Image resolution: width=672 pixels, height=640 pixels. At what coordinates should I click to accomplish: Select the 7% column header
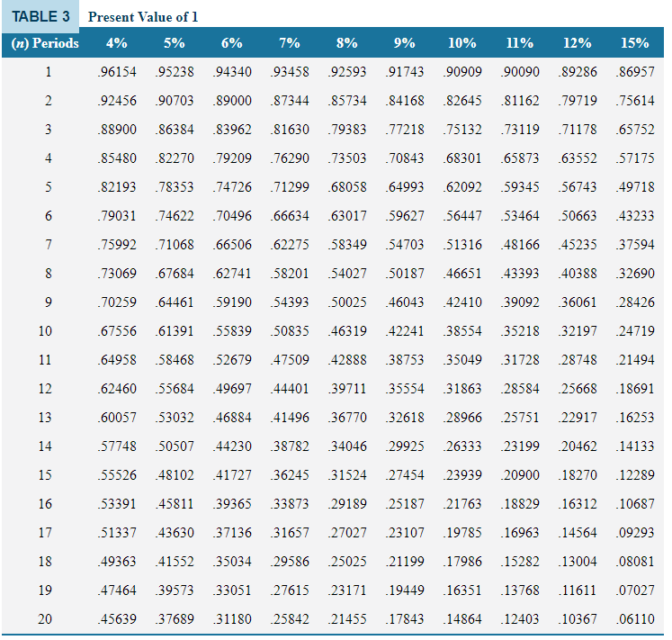[x=290, y=43]
